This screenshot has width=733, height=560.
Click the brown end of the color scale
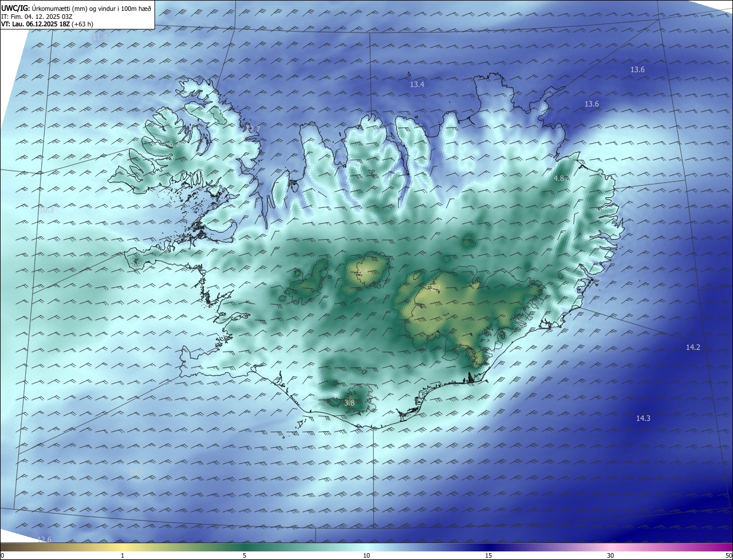click(x=9, y=547)
